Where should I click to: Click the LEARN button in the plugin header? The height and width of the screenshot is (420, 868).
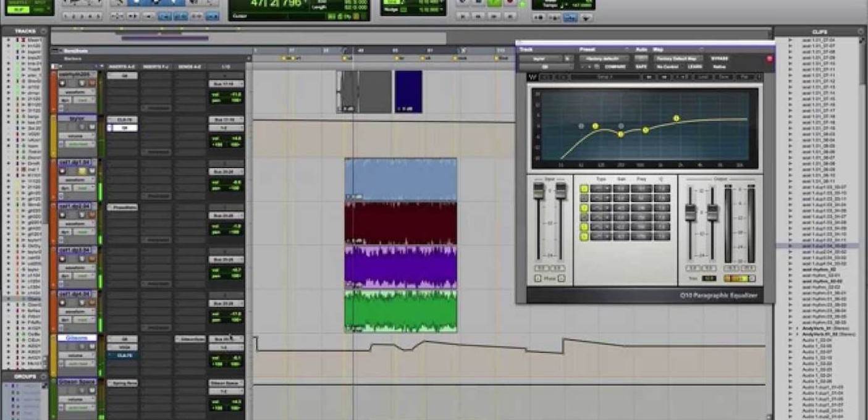point(695,67)
